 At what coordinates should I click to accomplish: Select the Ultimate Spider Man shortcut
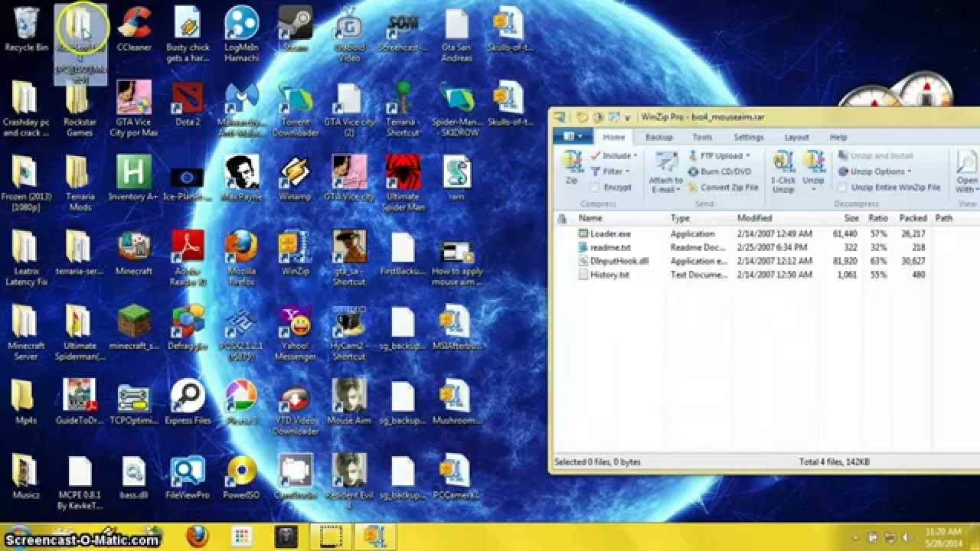coord(403,184)
